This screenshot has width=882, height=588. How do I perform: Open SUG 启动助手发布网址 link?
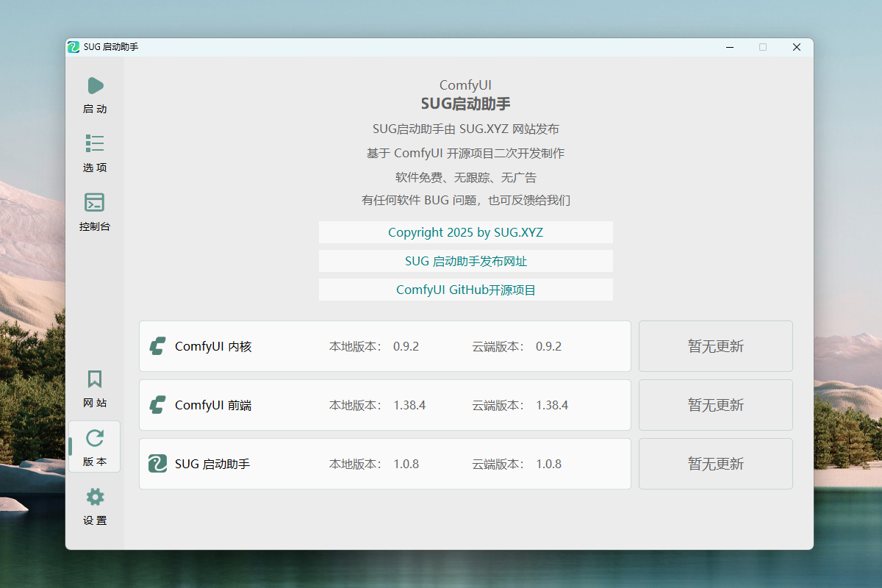point(465,261)
